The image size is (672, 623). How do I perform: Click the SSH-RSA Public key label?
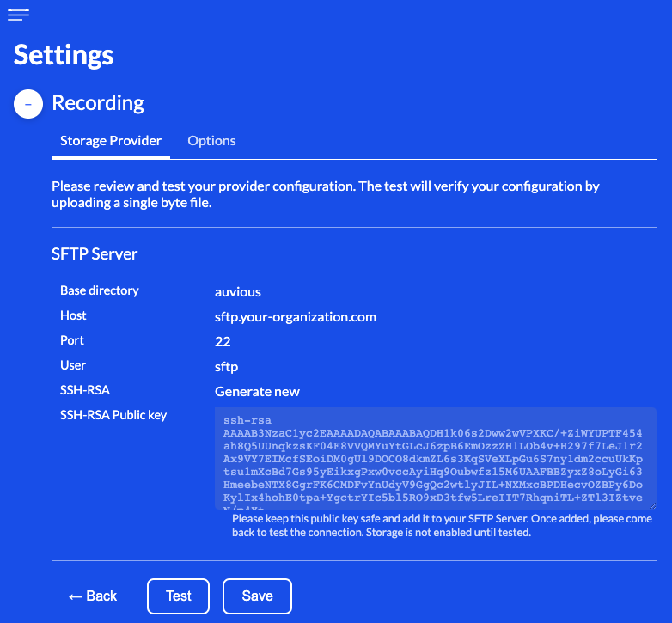[x=113, y=416]
